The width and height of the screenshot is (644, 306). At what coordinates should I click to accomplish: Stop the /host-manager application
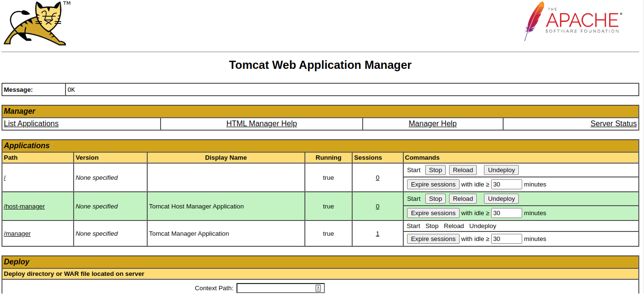coord(435,198)
